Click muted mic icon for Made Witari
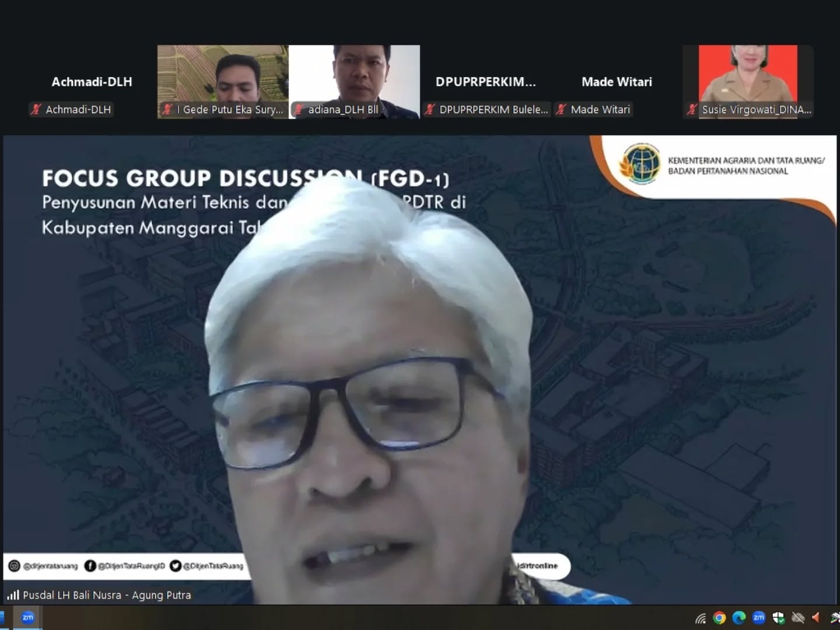 pyautogui.click(x=561, y=109)
